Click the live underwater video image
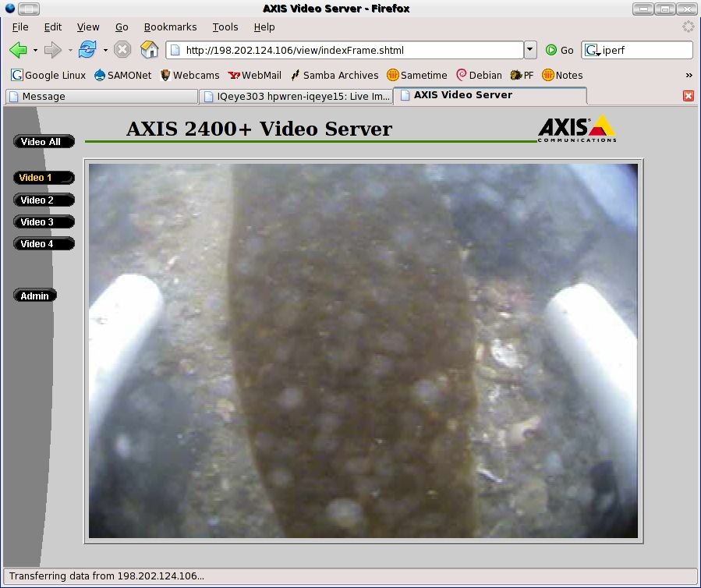Image resolution: width=701 pixels, height=588 pixels. click(x=363, y=351)
